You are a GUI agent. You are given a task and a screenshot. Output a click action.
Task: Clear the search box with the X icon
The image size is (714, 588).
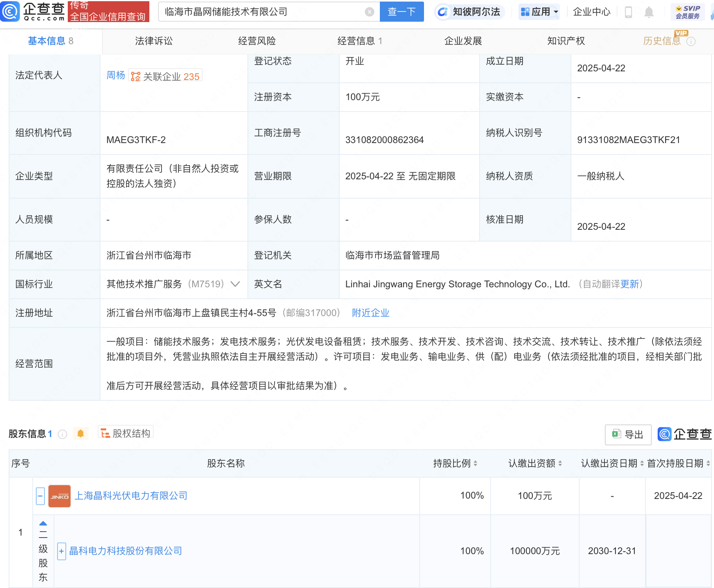tap(369, 12)
